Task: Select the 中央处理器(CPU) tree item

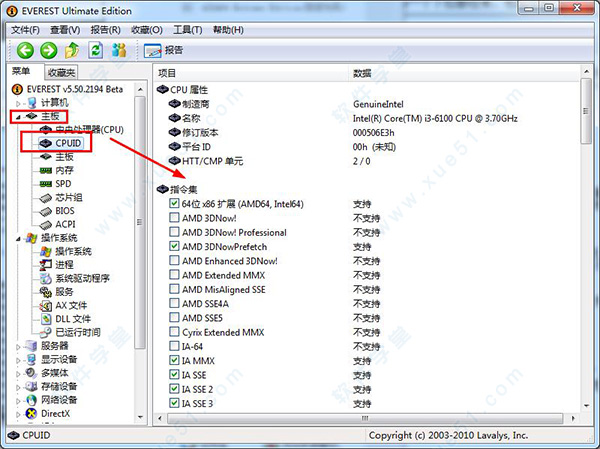Action: click(82, 129)
